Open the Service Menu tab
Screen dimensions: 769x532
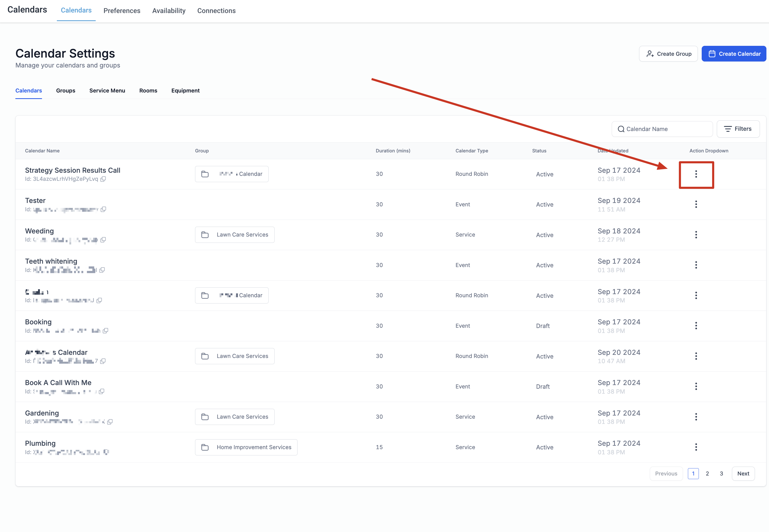point(107,91)
